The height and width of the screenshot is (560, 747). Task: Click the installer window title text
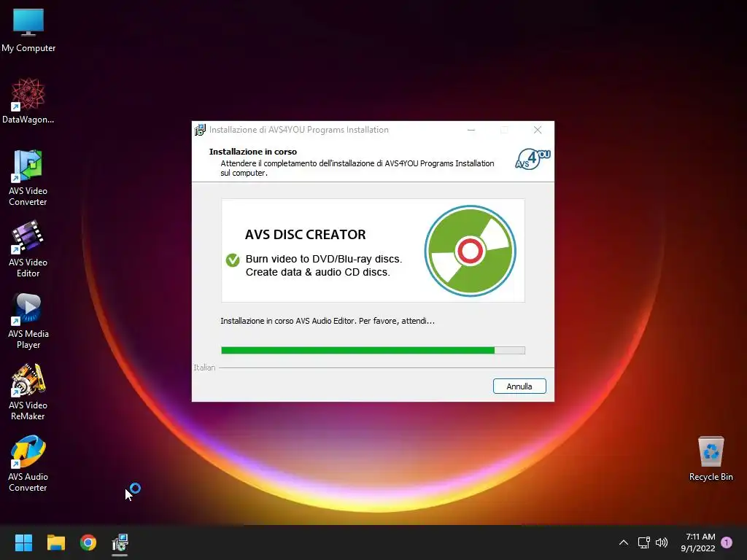tap(298, 130)
